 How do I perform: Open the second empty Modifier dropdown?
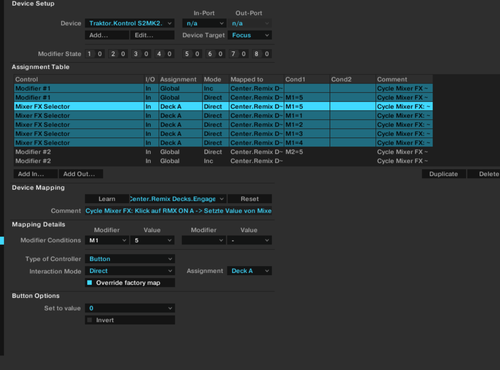203,240
